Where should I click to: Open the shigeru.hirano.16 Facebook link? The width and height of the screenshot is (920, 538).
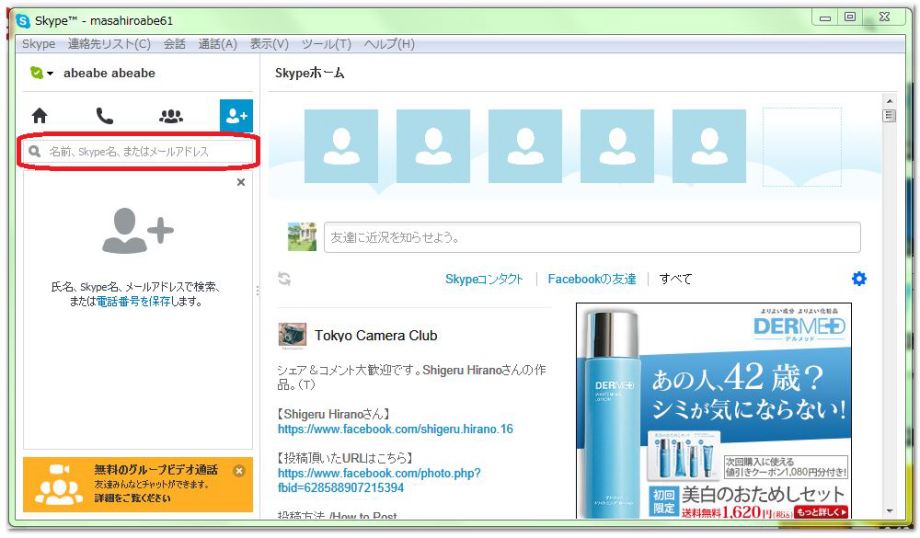click(395, 429)
